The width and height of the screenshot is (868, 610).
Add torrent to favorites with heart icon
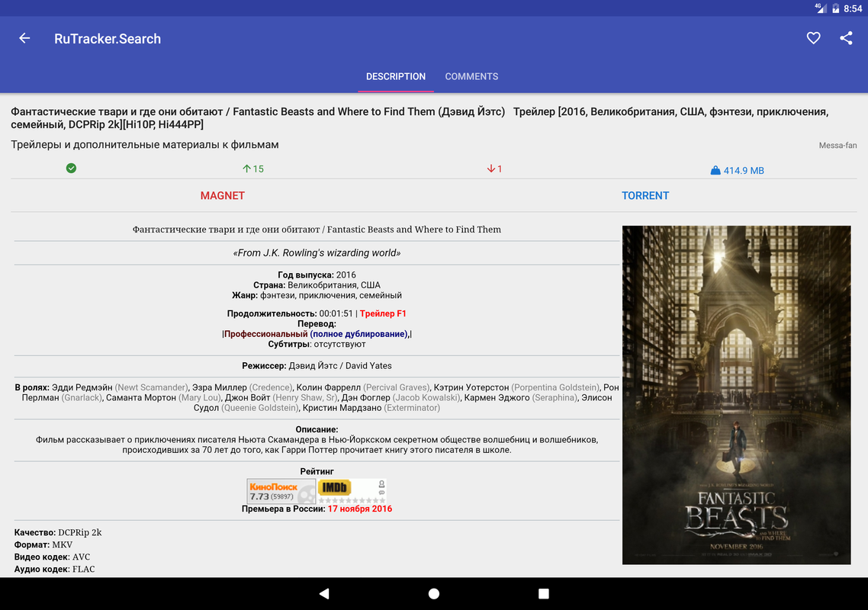pos(813,38)
